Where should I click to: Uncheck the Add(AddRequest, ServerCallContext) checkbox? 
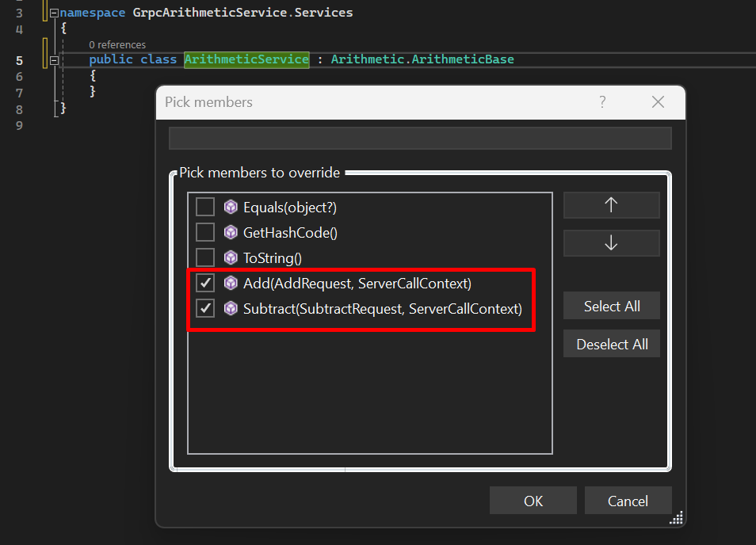point(205,283)
